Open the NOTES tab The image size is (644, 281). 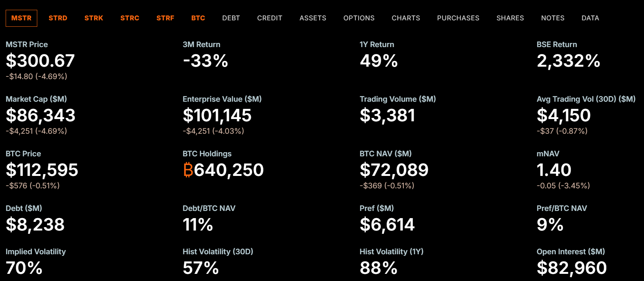(x=553, y=18)
